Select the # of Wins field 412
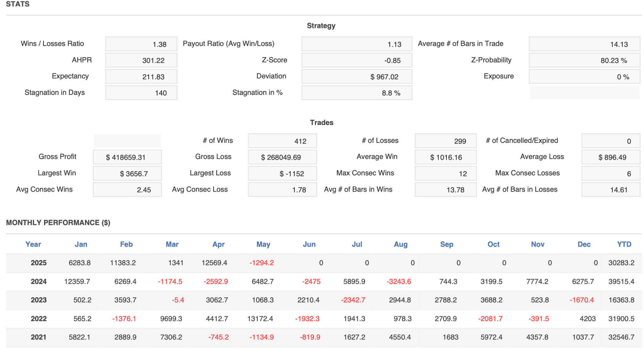Image resolution: width=644 pixels, height=350 pixels. point(282,141)
